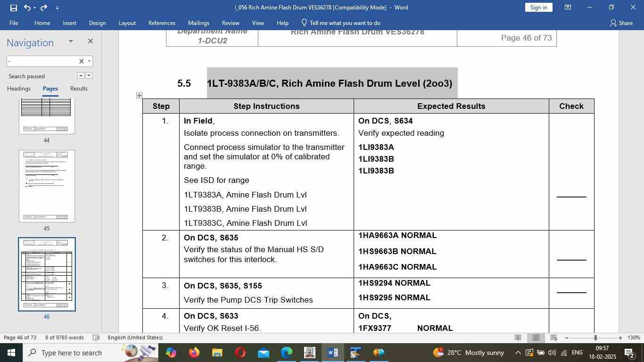
Task: Click heading 1LT-9383A/B/C Rich Amine Flash Drum Level
Action: 330,83
